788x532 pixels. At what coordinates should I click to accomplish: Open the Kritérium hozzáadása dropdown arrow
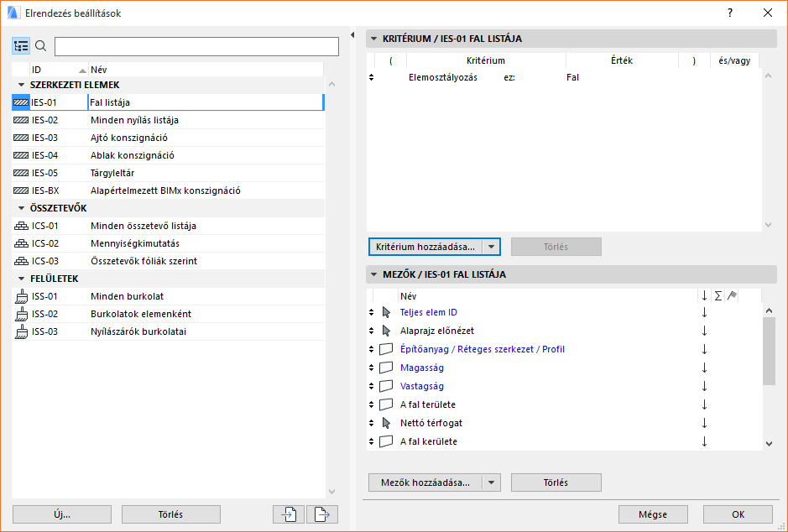coord(492,247)
